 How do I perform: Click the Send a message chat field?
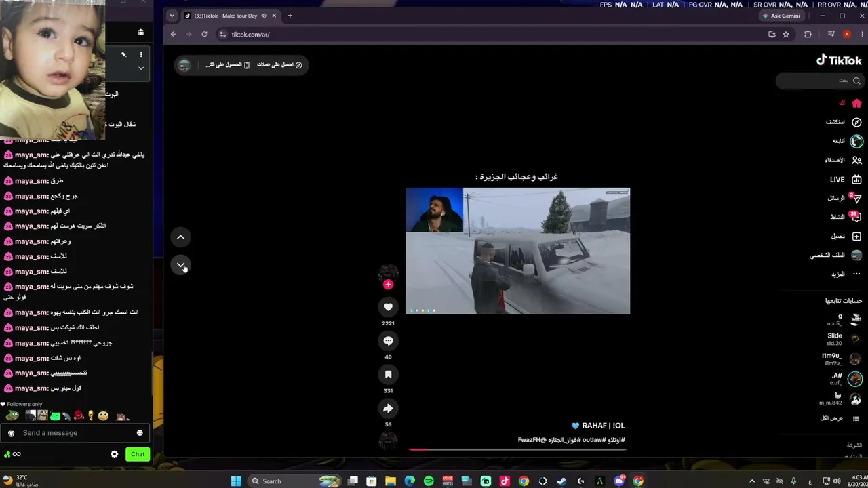click(75, 433)
